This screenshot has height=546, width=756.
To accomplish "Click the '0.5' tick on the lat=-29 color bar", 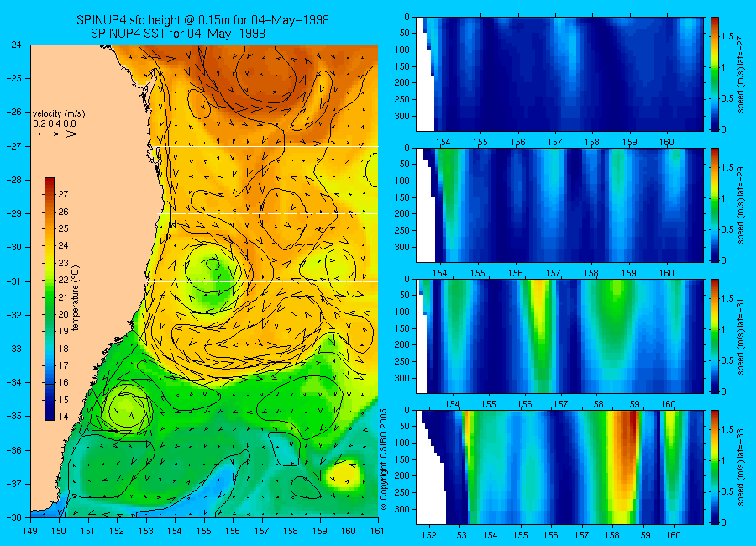I will (x=727, y=229).
